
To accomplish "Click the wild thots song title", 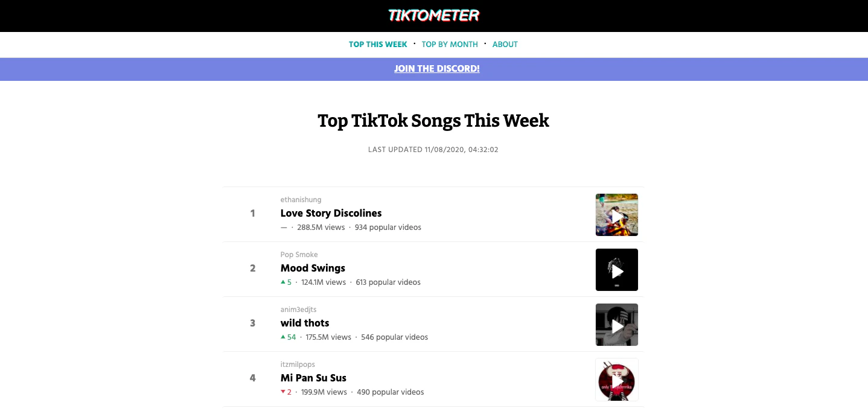I will pos(304,323).
